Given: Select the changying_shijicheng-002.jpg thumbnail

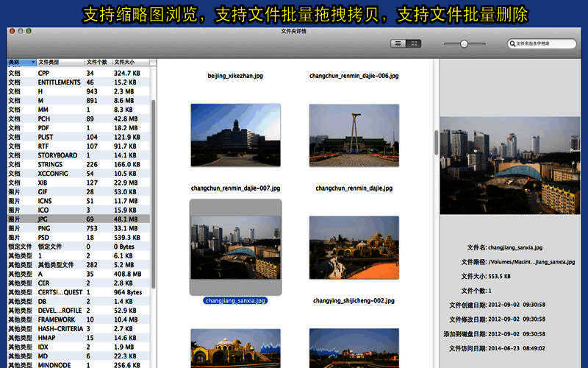Looking at the screenshot, I should [354, 247].
